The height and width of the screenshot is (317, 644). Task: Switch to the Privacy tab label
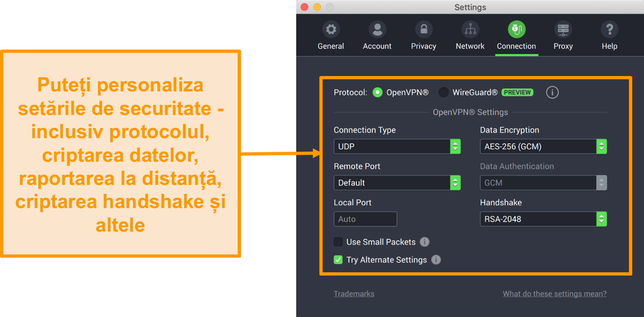[x=423, y=47]
